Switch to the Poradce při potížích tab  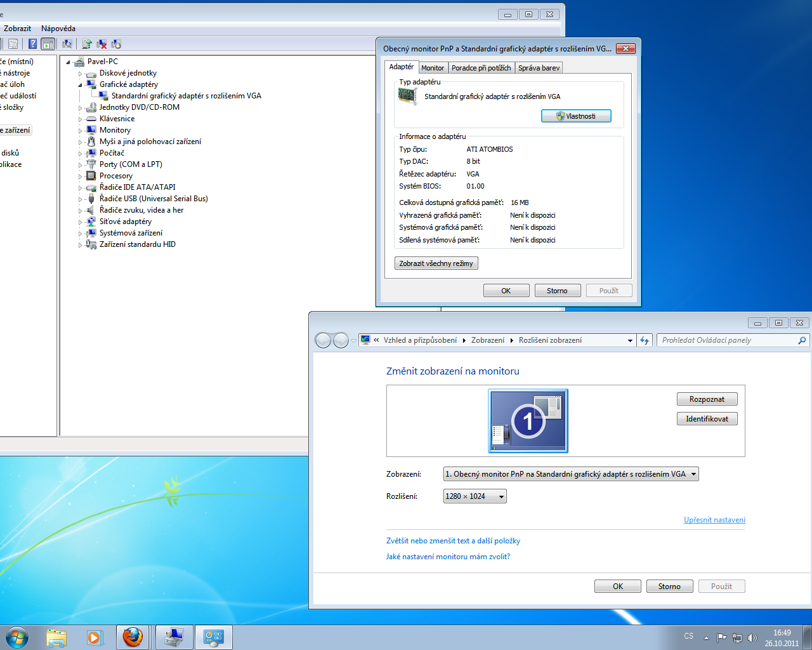(x=481, y=68)
